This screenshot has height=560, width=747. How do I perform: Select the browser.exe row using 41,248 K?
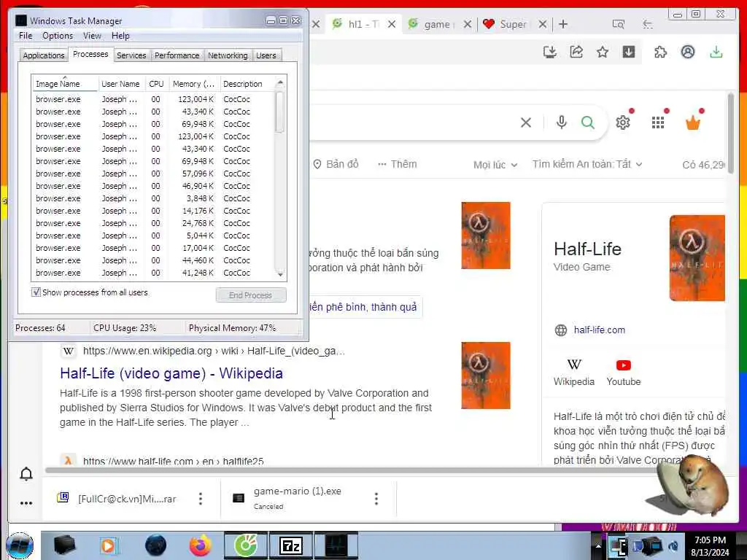click(153, 273)
